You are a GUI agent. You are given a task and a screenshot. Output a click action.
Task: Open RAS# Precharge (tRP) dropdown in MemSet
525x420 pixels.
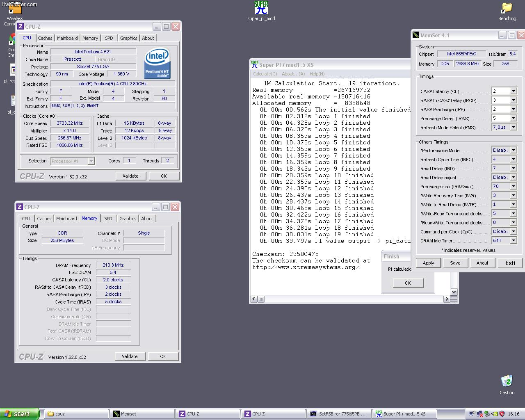point(513,109)
